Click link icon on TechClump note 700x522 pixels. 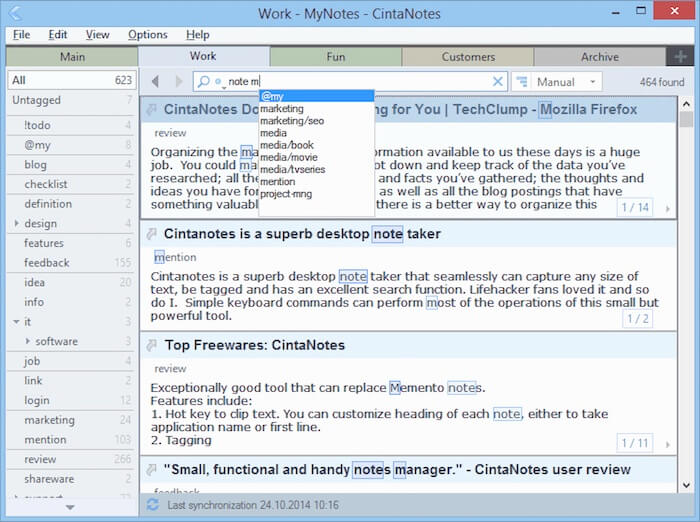[152, 109]
